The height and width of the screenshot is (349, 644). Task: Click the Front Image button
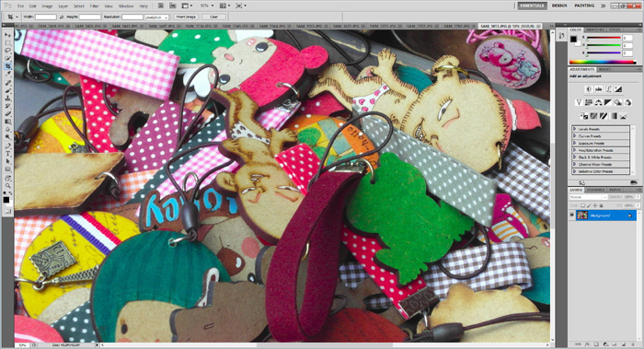[x=186, y=17]
